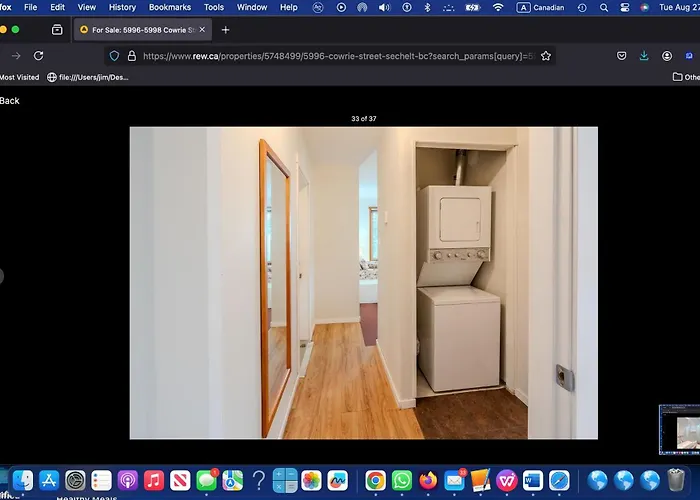Bookmark this page with the star icon
This screenshot has height=500, width=700.
click(x=546, y=56)
